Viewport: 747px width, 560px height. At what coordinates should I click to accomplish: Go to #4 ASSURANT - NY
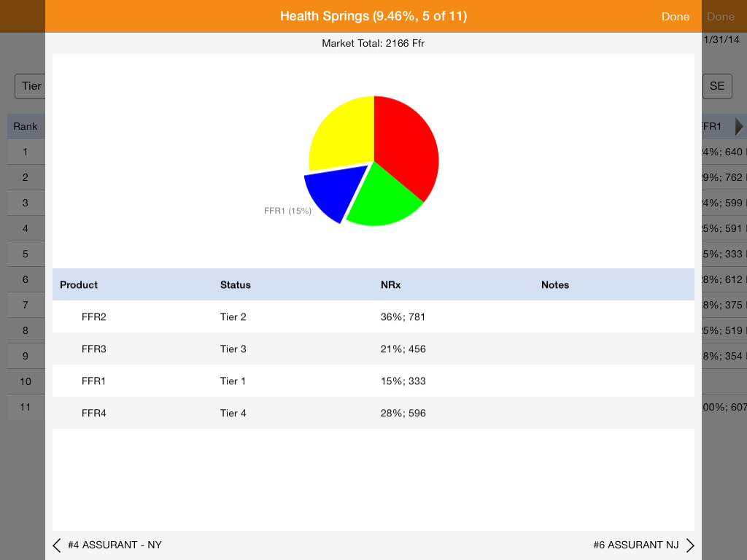115,545
